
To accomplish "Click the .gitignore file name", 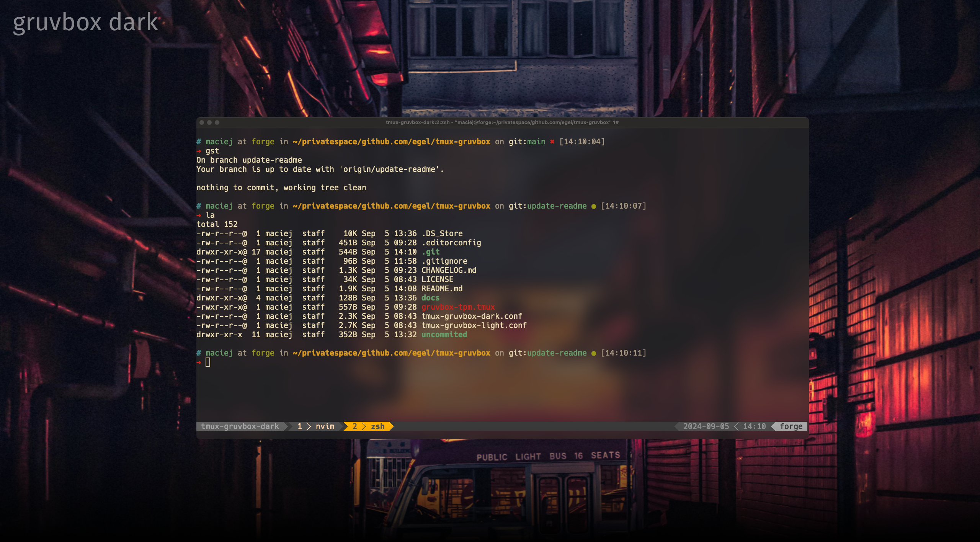I will coord(444,261).
